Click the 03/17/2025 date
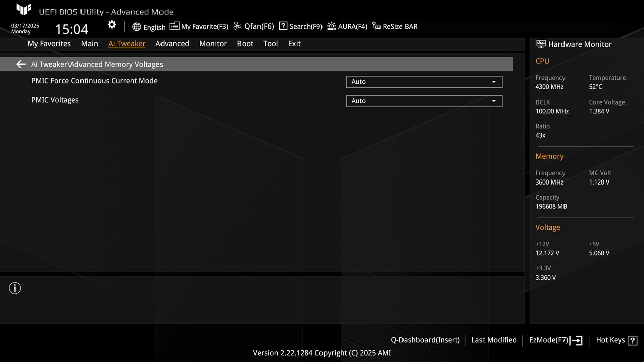644x362 pixels. click(25, 26)
